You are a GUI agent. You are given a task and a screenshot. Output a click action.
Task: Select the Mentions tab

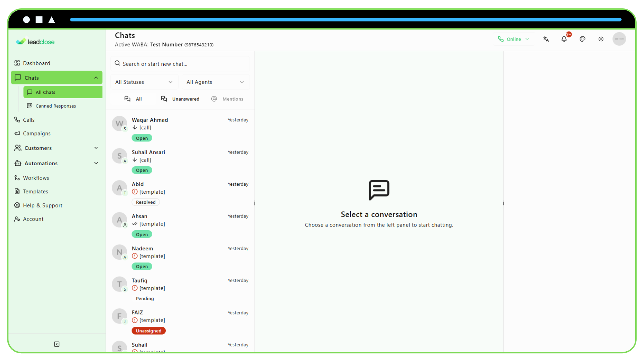pos(228,99)
